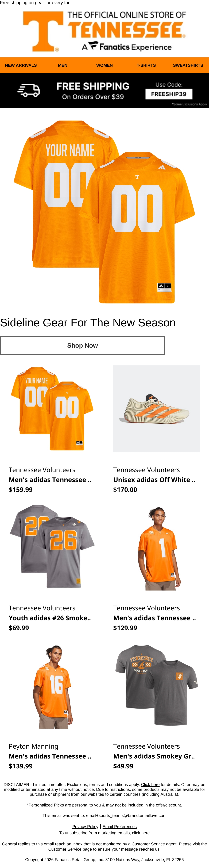Open the SWEATSHIRTS navigation item
209x868 pixels.
point(188,65)
